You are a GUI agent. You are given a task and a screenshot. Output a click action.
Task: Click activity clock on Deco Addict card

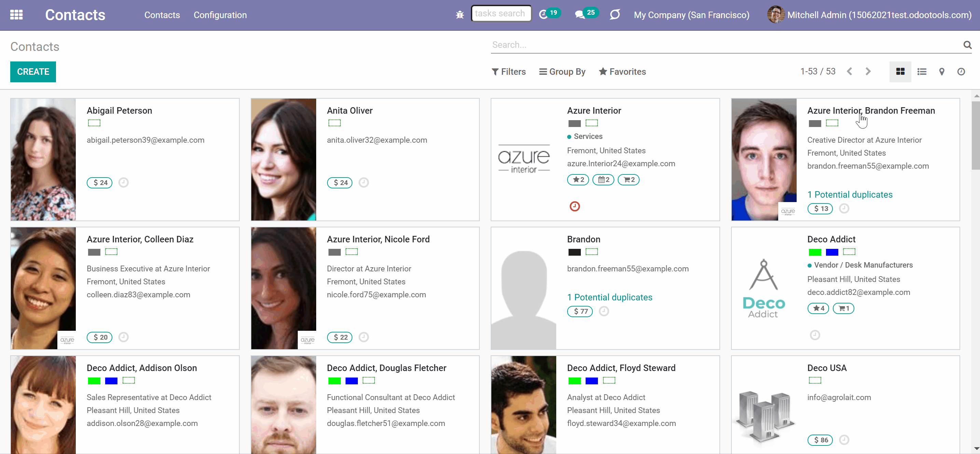[814, 335]
